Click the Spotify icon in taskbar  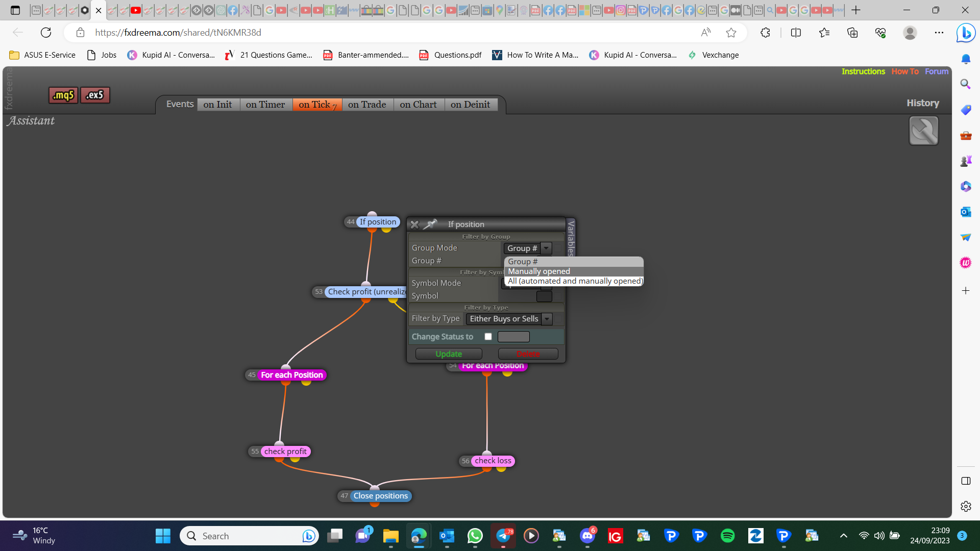coord(727,536)
